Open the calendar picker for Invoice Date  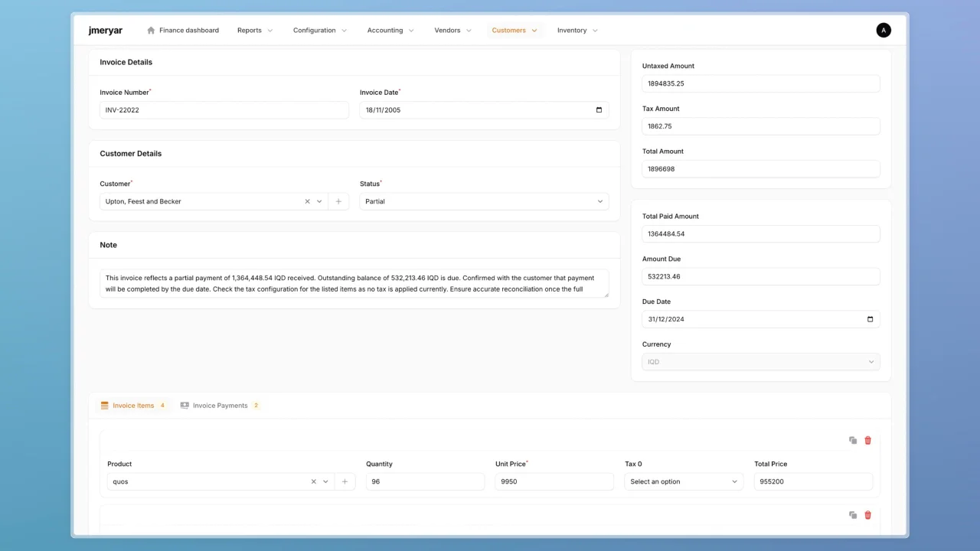coord(598,109)
